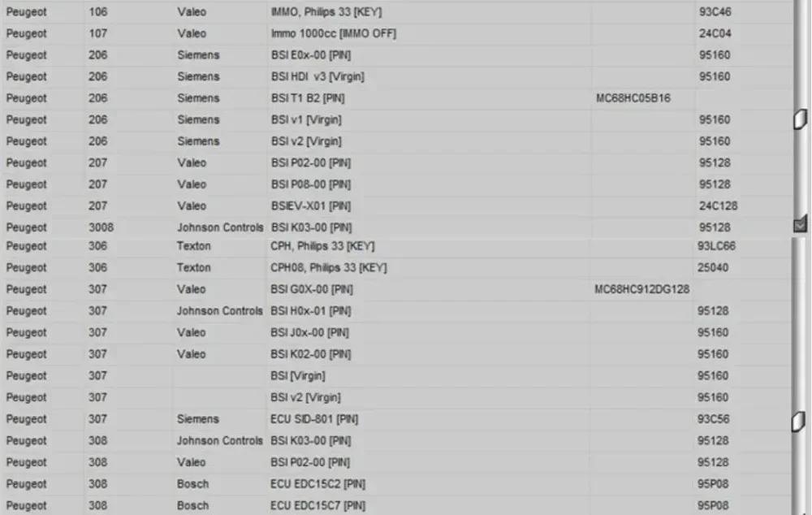Click the MC68HC912DG128 cell
The height and width of the screenshot is (515, 812).
641,290
